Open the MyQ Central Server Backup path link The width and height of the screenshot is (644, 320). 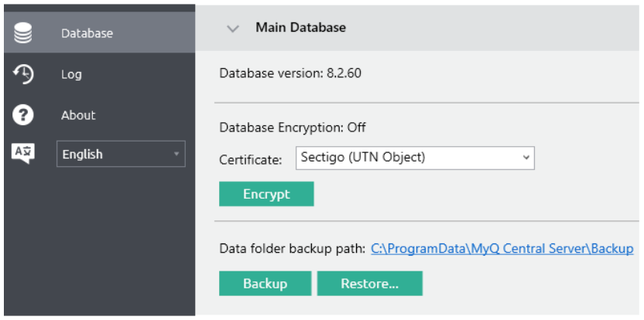(x=502, y=249)
